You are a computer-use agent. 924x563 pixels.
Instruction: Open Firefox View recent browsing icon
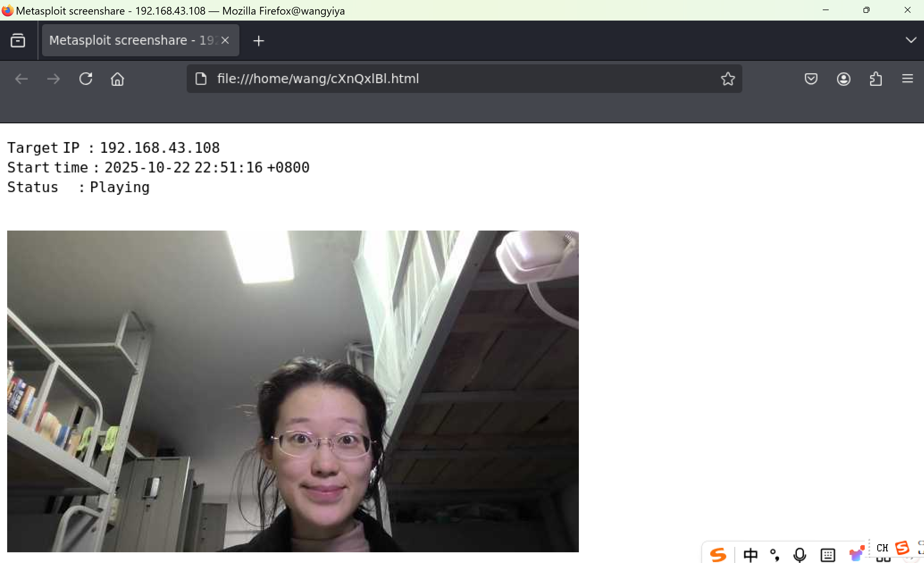pos(18,41)
